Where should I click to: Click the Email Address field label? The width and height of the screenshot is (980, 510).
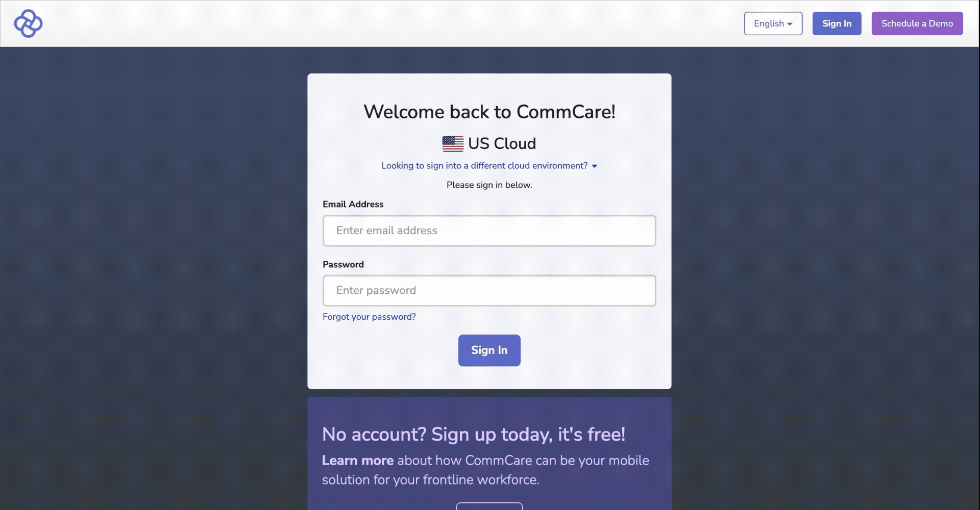[x=353, y=204]
